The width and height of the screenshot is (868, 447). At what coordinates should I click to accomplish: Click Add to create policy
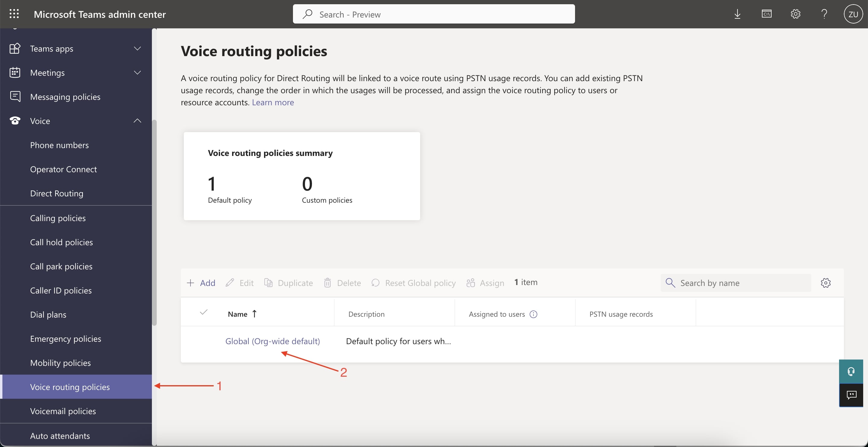(201, 283)
